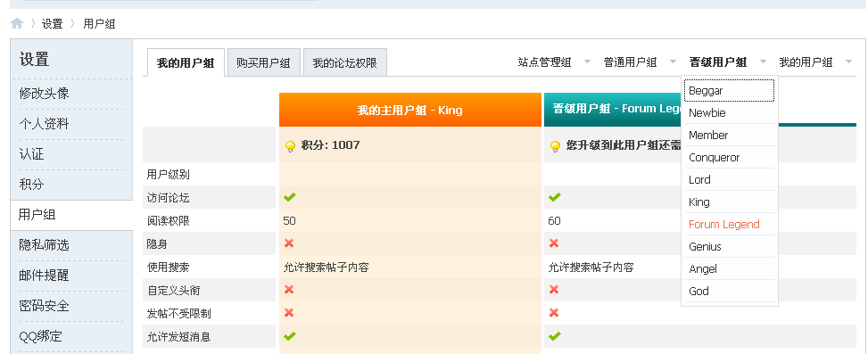The width and height of the screenshot is (868, 354).
Task: Select Beggar from the dropdown list
Action: (729, 91)
